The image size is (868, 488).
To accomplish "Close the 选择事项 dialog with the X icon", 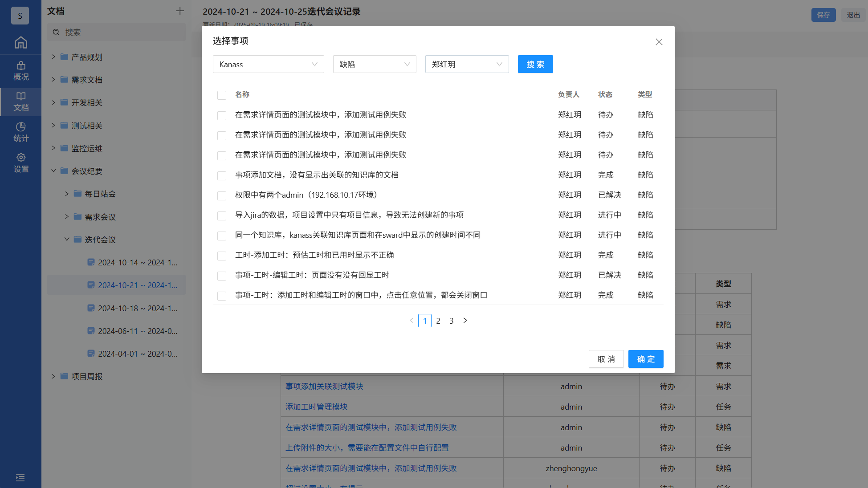I will [659, 42].
